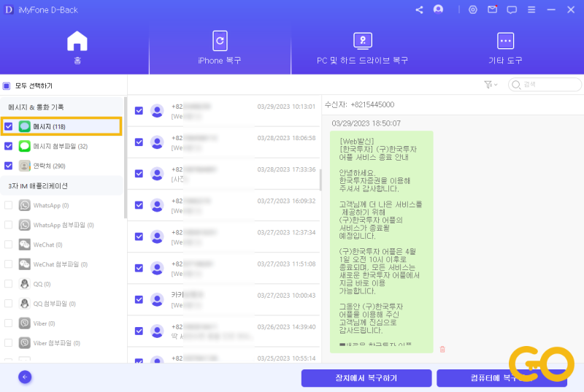Screen dimensions: 584x392
Task: Select the 메시지 첨부파일 green bubble icon
Action: [x=25, y=146]
